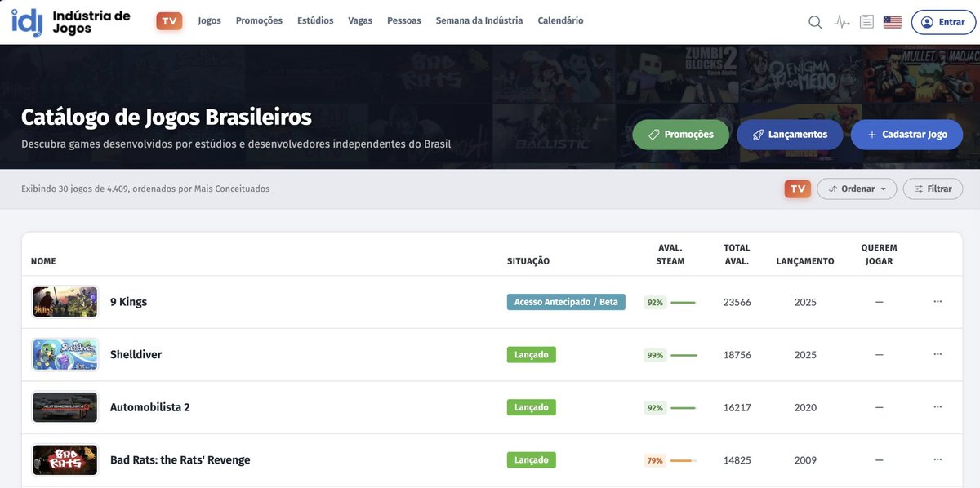Open the Shelldiver game title
Viewport: 980px width, 488px height.
(136, 355)
